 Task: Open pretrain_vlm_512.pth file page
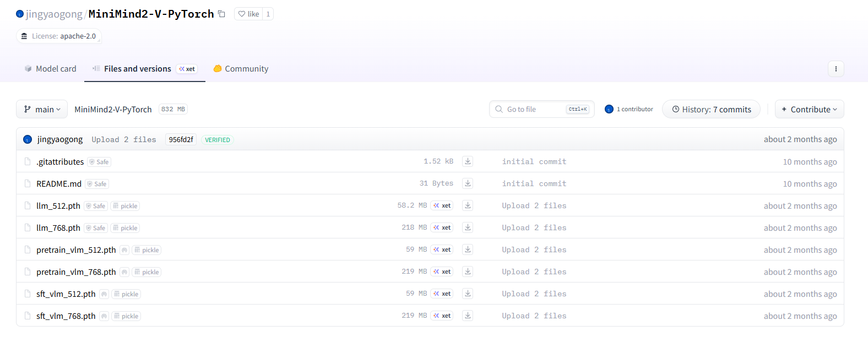click(x=76, y=249)
